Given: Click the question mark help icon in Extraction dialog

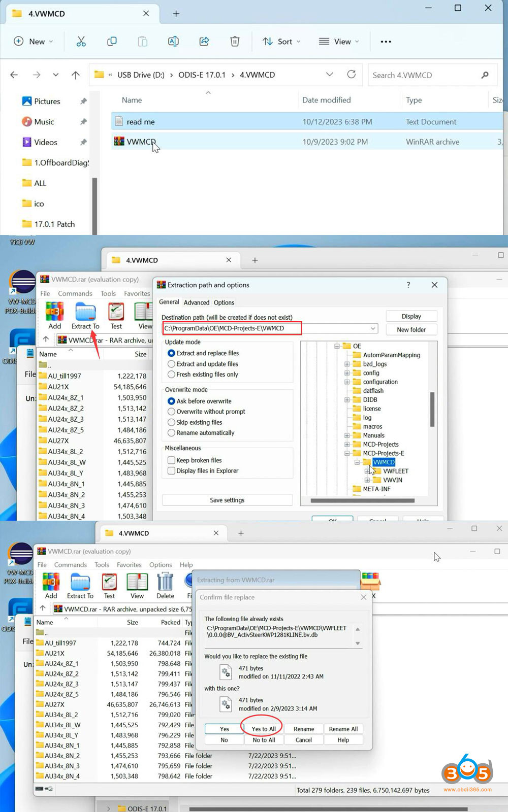Looking at the screenshot, I should [408, 285].
